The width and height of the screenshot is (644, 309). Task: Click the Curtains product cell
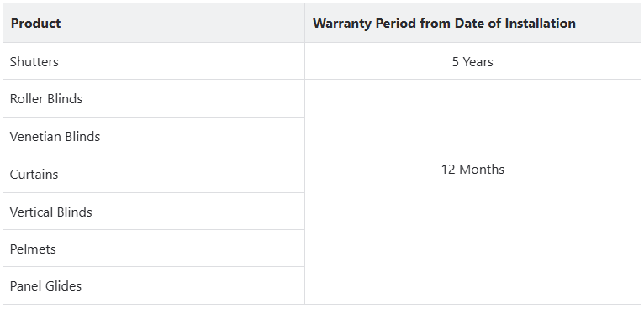154,174
